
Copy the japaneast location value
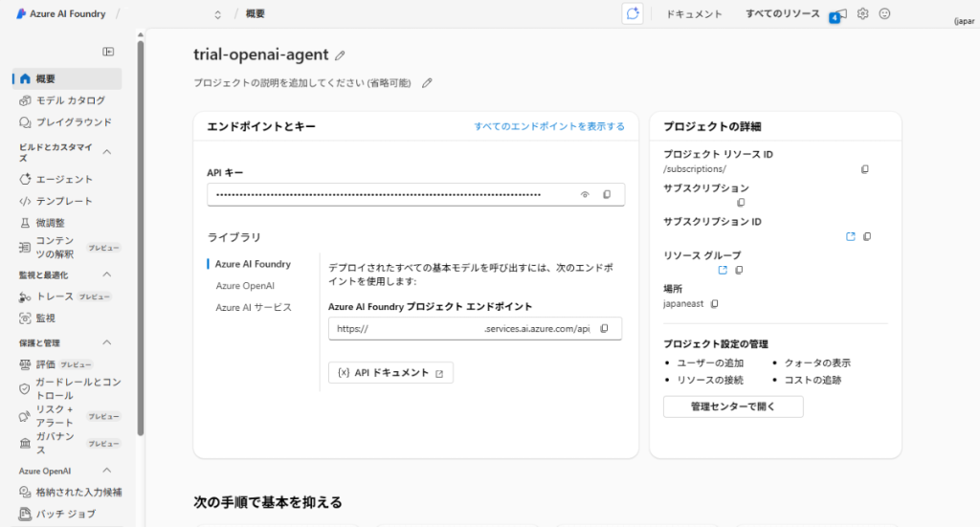(x=715, y=303)
